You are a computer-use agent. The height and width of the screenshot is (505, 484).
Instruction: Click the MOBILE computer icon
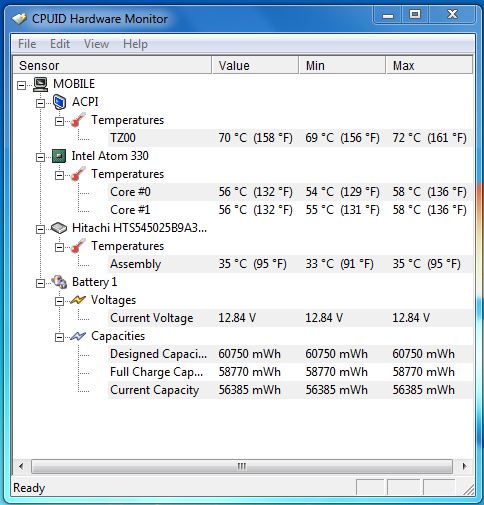[41, 84]
